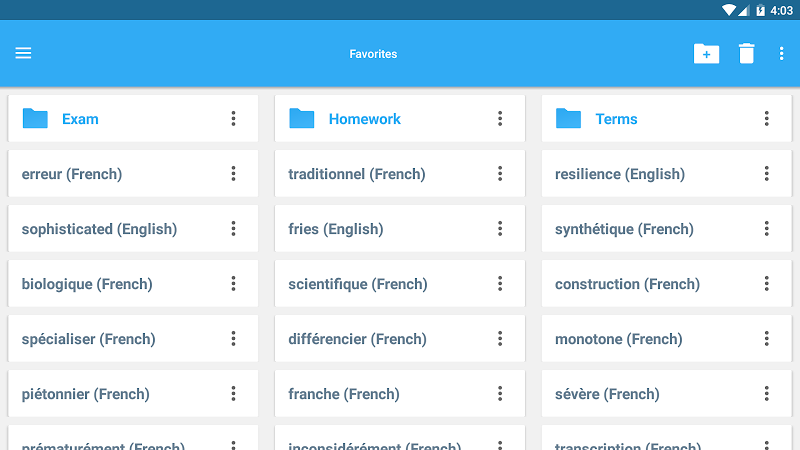Open options for the Exam folder
This screenshot has width=800, height=450.
click(x=233, y=119)
